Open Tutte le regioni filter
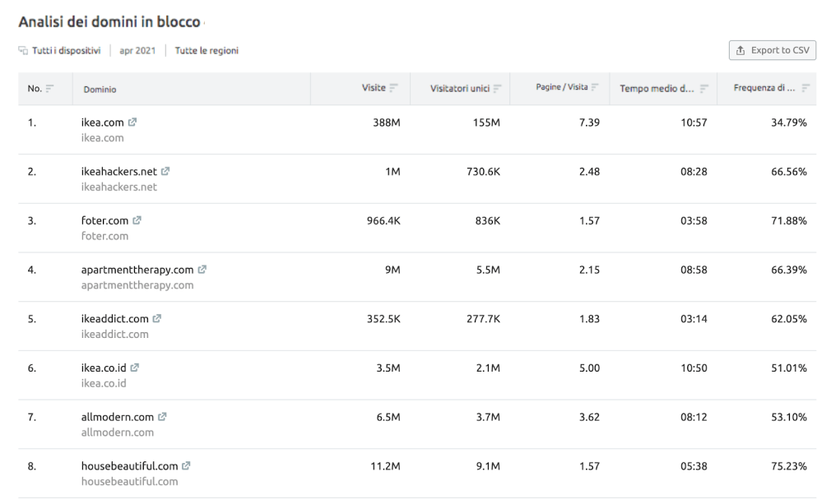The height and width of the screenshot is (504, 831). [x=207, y=51]
